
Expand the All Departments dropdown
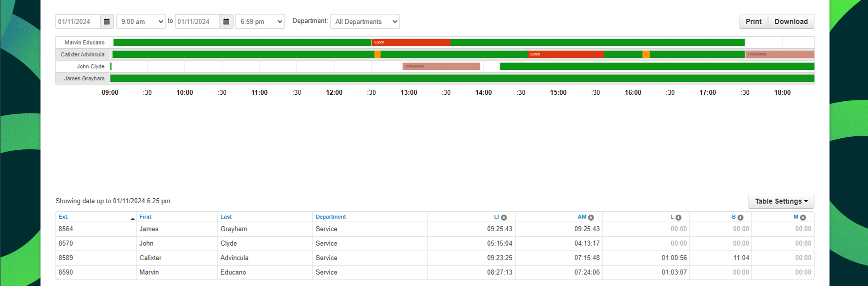[x=365, y=21]
